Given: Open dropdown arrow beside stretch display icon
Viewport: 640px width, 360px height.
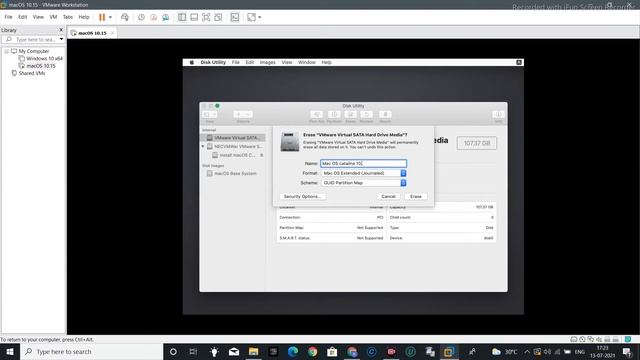Looking at the screenshot, I should 260,17.
